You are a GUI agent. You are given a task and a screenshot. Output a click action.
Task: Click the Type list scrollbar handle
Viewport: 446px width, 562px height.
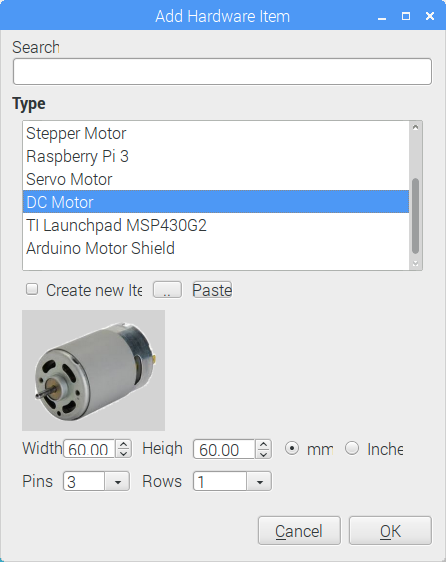(x=416, y=216)
